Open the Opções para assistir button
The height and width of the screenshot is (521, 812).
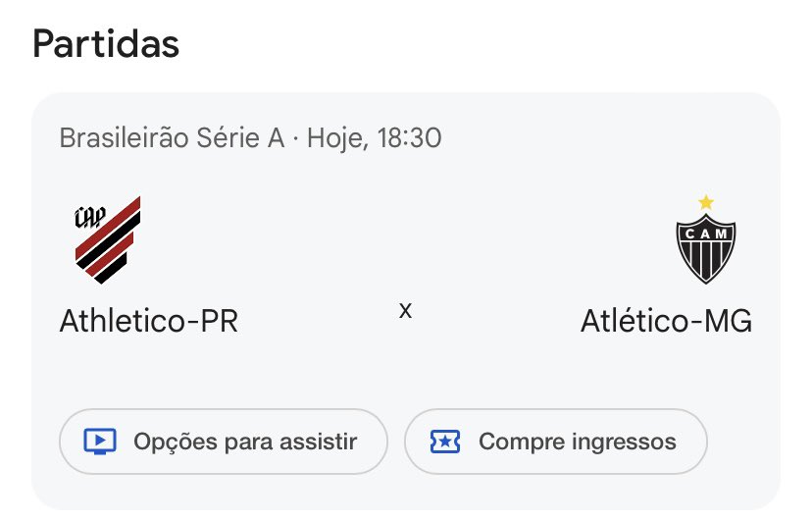tap(224, 442)
